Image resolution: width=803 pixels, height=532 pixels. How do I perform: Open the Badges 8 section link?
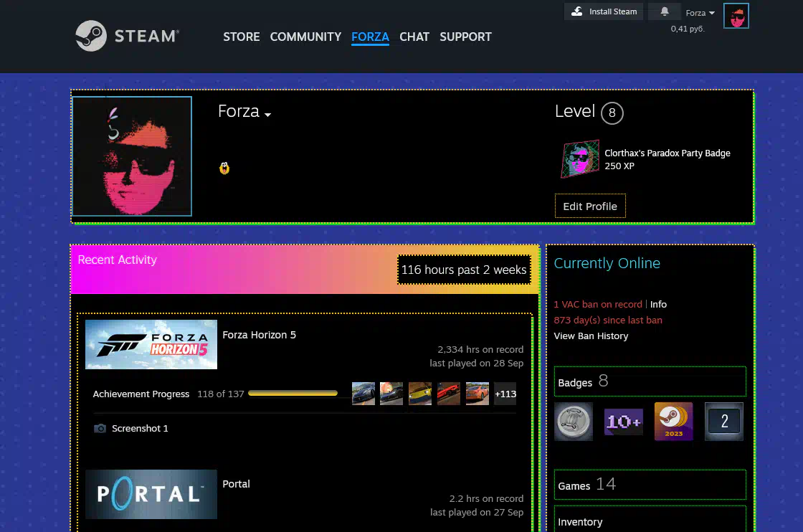pos(650,381)
